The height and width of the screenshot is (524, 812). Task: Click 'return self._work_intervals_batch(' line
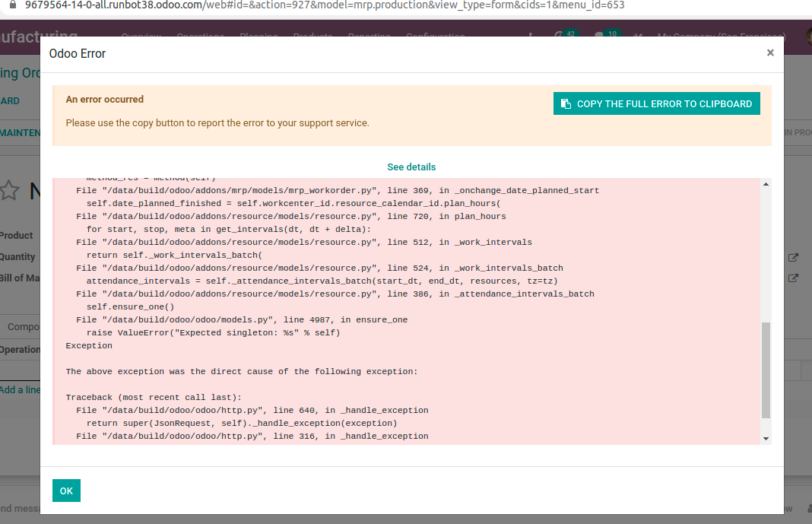[175, 256]
